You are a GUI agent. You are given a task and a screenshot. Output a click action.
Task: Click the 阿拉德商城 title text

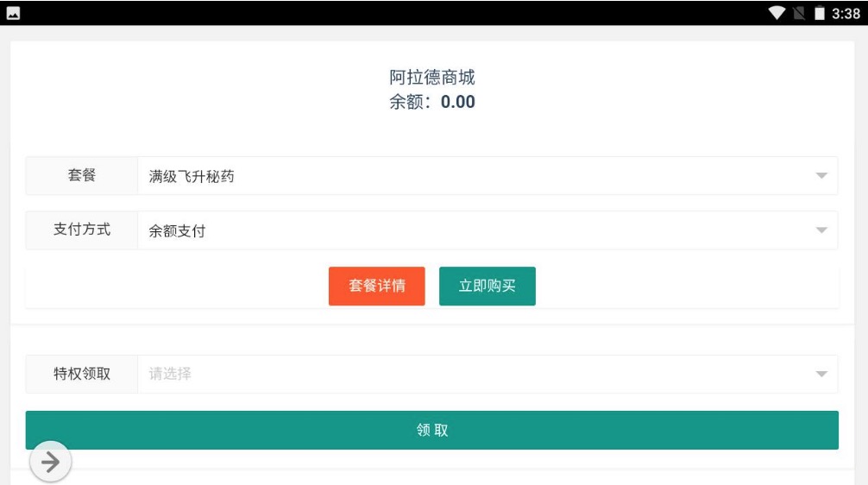click(431, 78)
